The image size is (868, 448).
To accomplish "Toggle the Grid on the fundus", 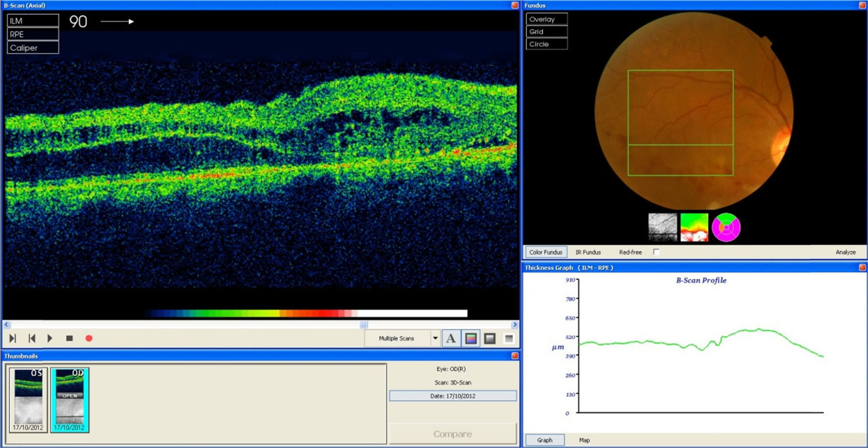I will (x=547, y=31).
